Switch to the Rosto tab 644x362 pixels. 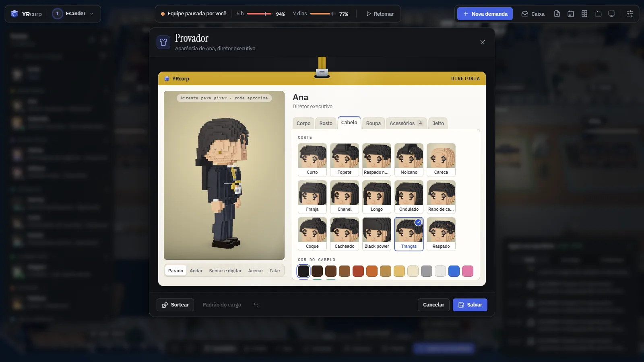tap(326, 123)
